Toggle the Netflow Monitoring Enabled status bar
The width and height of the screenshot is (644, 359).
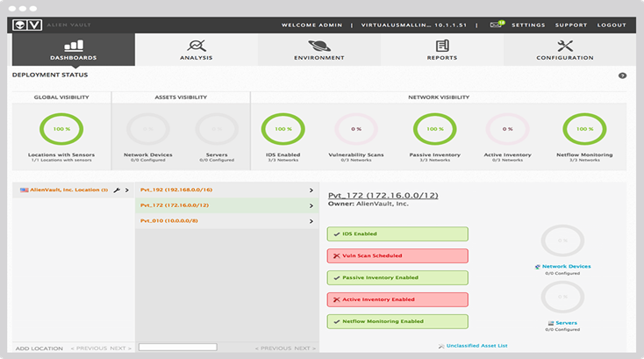pos(397,321)
